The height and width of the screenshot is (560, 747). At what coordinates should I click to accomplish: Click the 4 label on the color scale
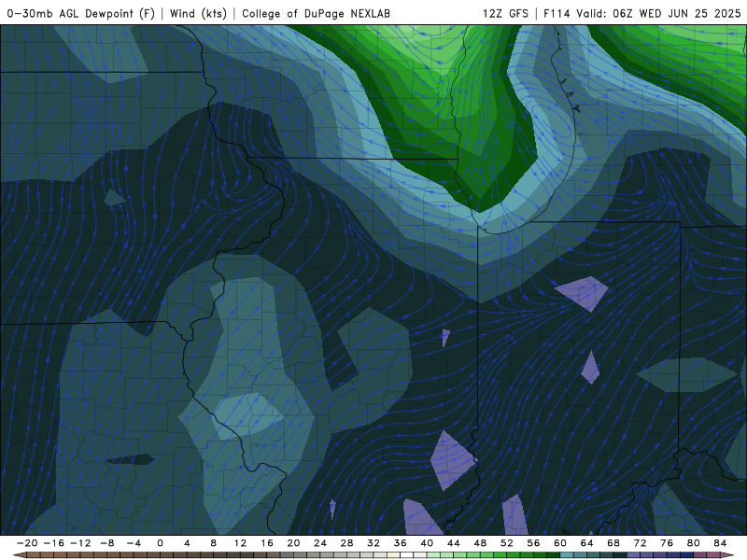click(x=187, y=543)
